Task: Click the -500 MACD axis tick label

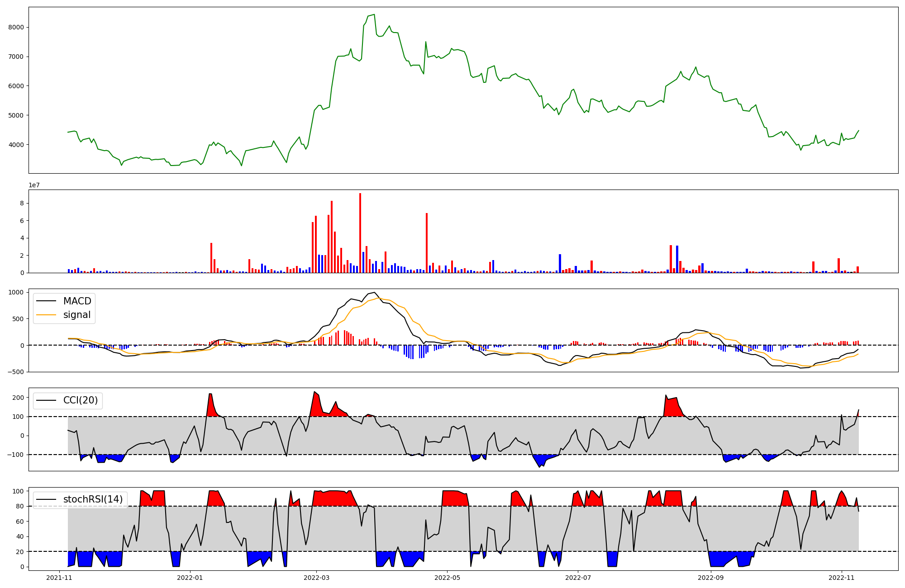Action: tap(15, 372)
